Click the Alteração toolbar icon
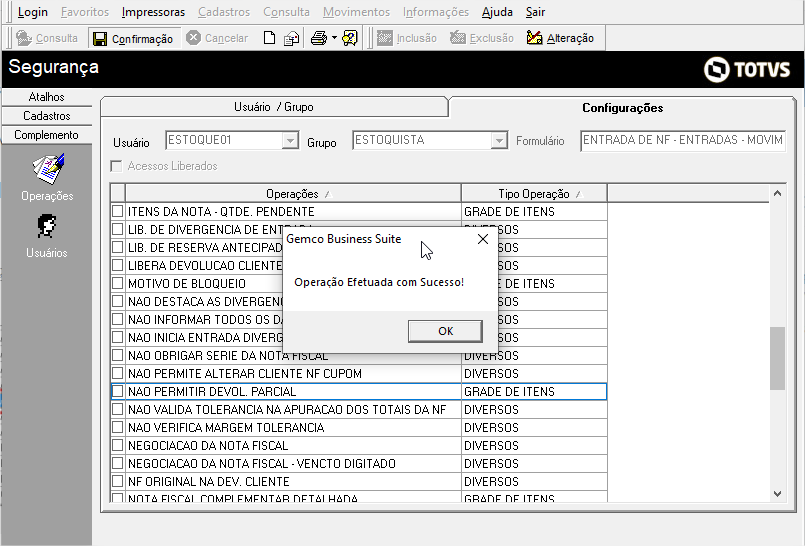The height and width of the screenshot is (546, 805). (534, 38)
